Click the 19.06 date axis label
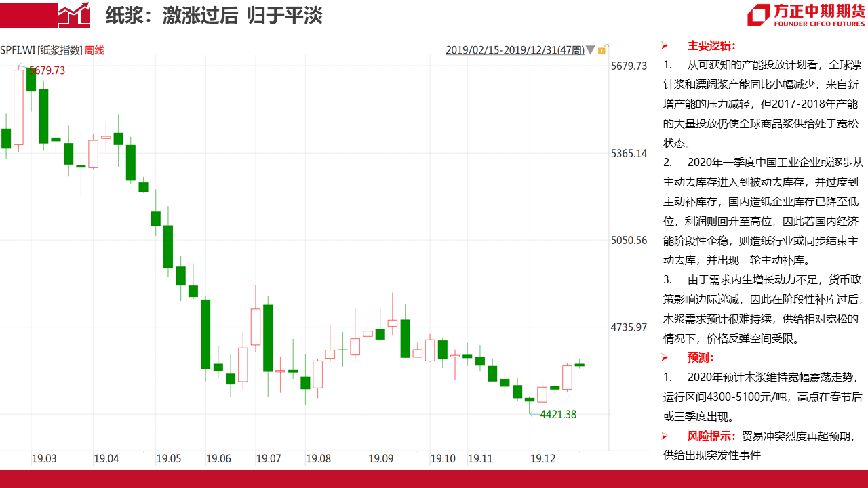Screen dimensions: 868x488 point(219,459)
